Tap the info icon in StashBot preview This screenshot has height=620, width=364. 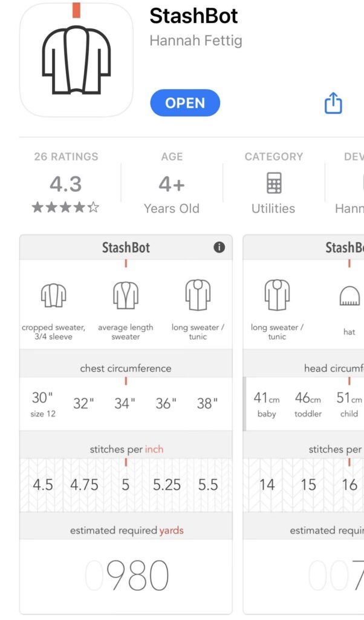click(x=219, y=248)
